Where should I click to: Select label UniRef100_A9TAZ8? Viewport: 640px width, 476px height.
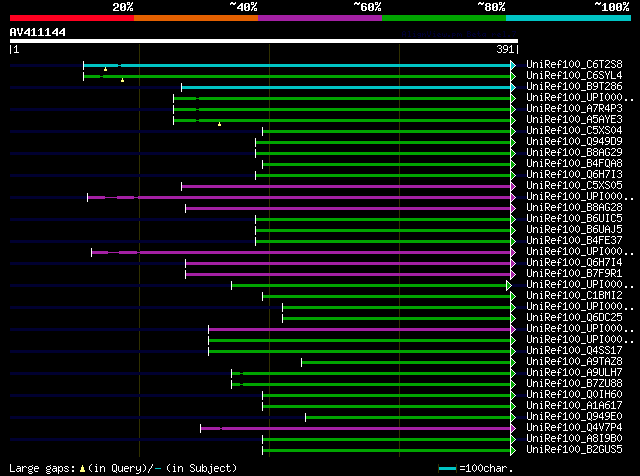pyautogui.click(x=574, y=362)
